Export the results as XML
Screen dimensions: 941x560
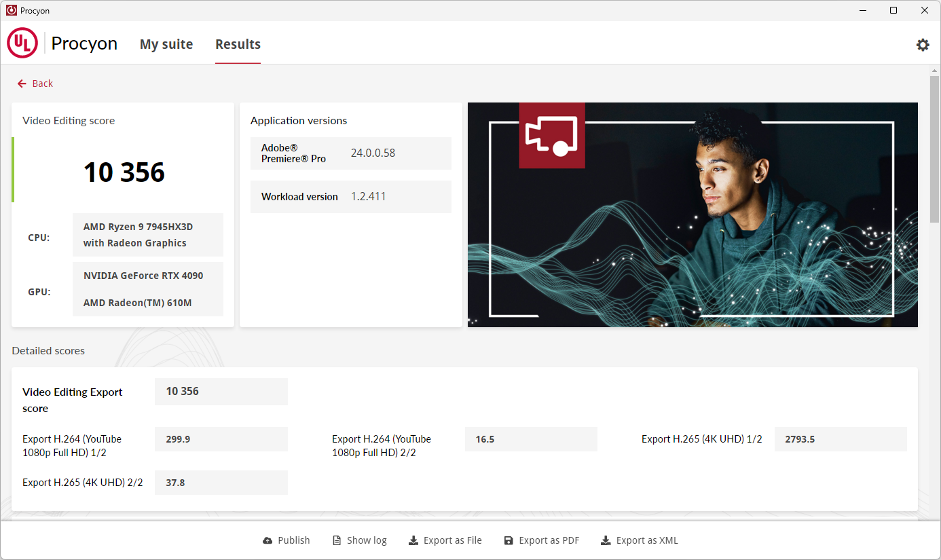tap(639, 540)
